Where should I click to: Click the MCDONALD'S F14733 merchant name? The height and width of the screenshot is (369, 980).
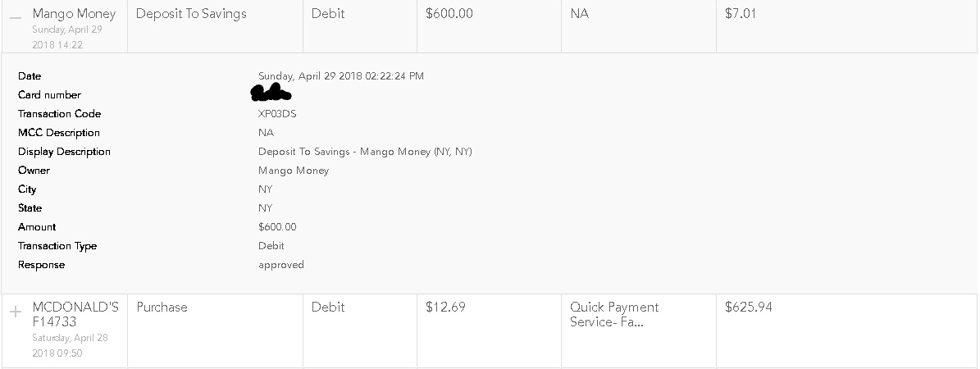pyautogui.click(x=75, y=315)
